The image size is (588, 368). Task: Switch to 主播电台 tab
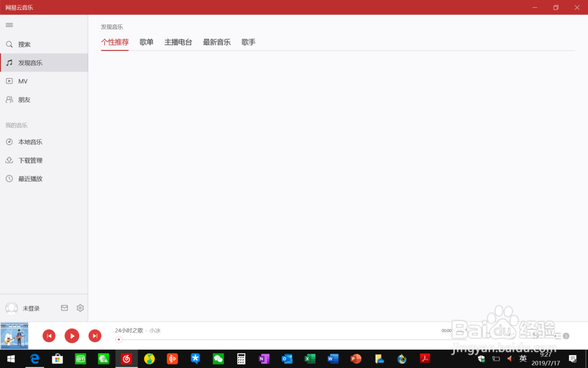click(178, 42)
